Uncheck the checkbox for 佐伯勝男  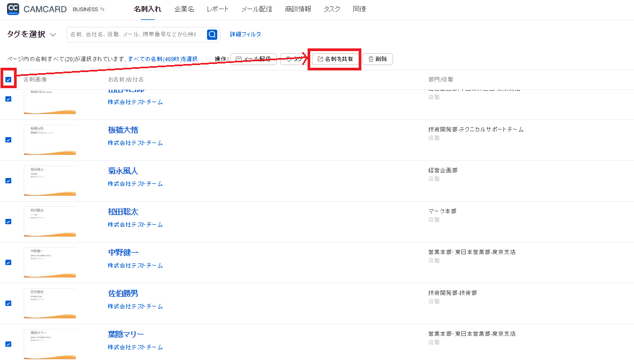click(9, 303)
